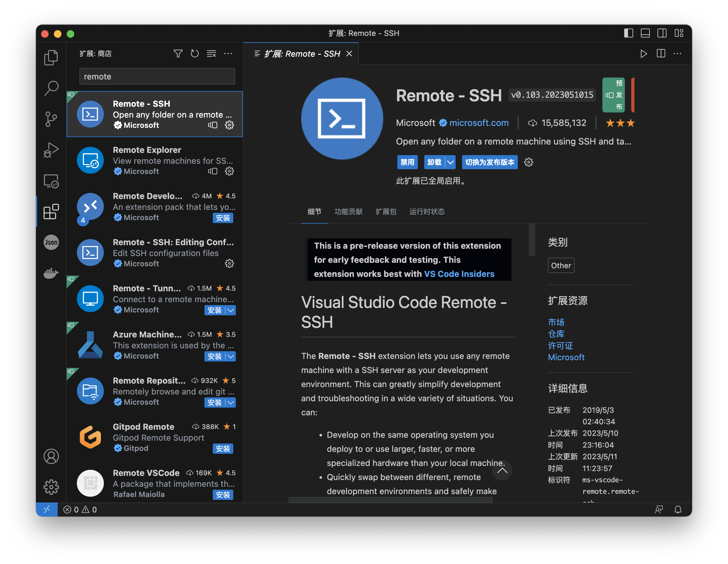Switch to 扩展包 tab

coord(386,212)
